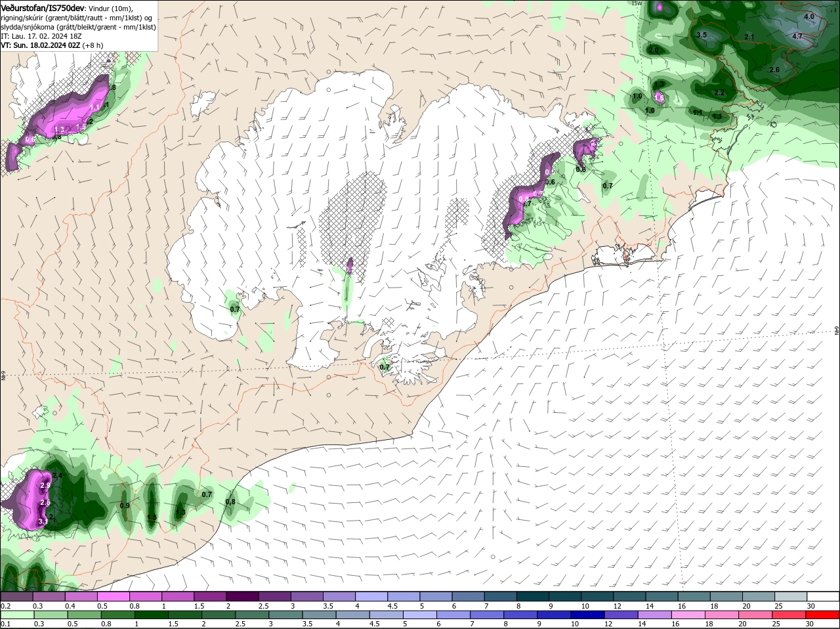Click pink snow scale swatch between 0.5 and 0.8
Viewport: 840px width, 629px height.
[113, 596]
